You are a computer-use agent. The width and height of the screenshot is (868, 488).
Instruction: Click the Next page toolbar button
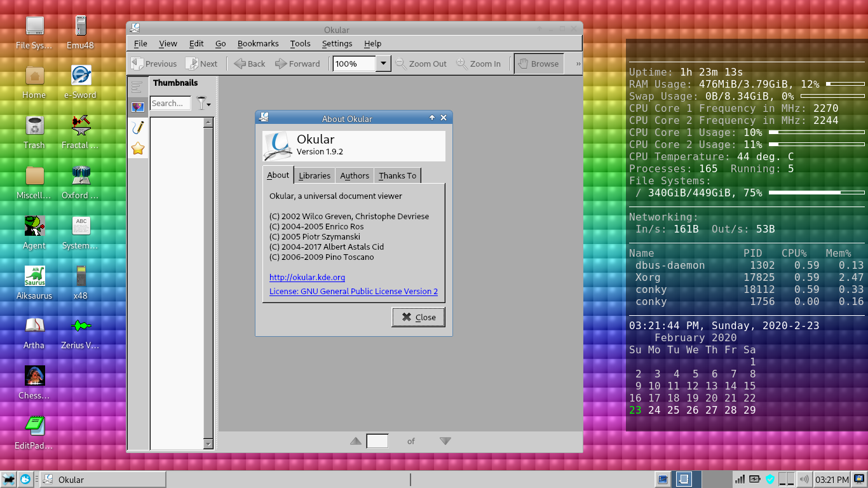pyautogui.click(x=201, y=64)
